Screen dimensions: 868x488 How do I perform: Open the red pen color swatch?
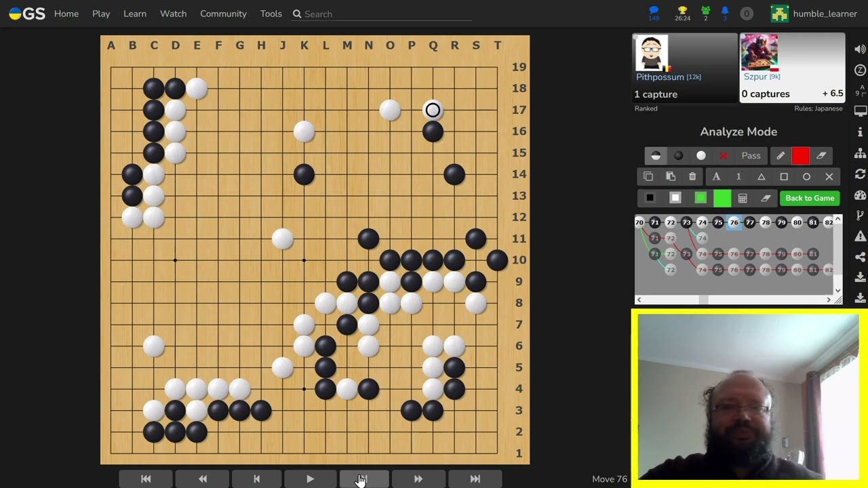[x=801, y=156]
